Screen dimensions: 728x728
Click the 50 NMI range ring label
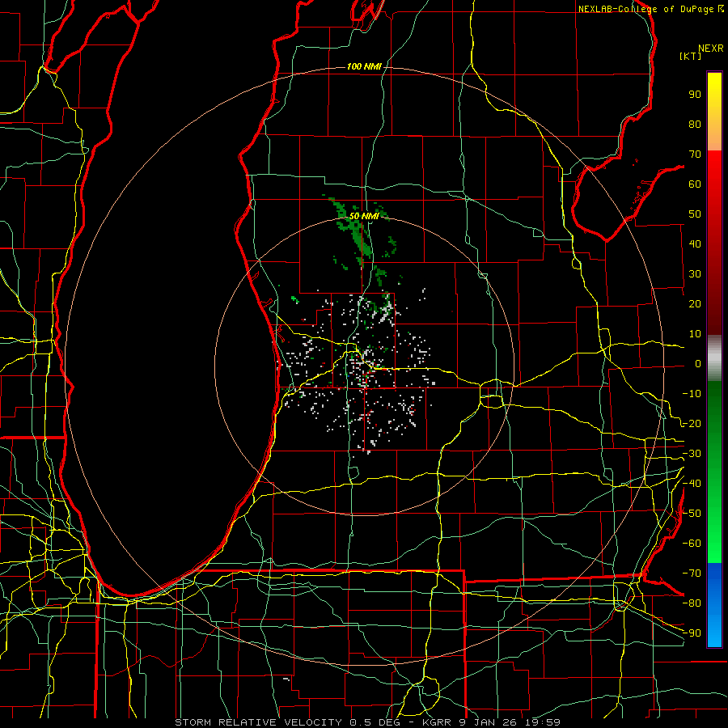pyautogui.click(x=365, y=216)
